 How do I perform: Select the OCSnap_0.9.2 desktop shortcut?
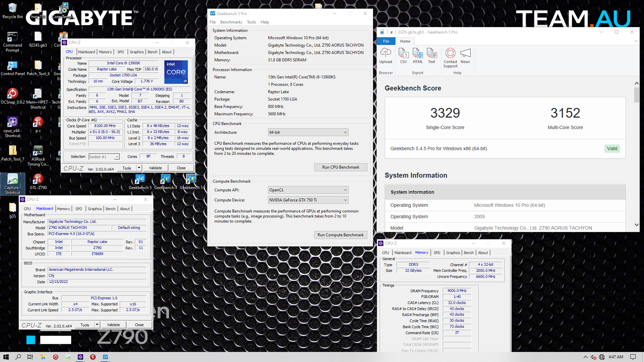(12, 96)
